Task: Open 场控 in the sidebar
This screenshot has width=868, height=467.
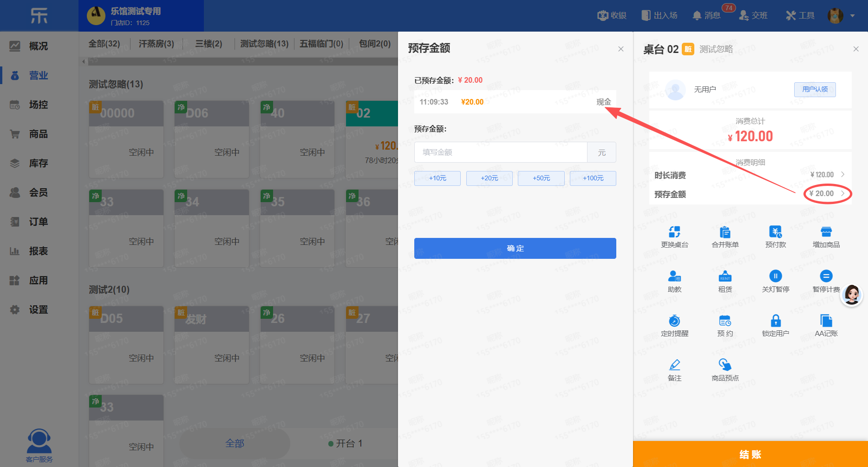Action: (39, 105)
